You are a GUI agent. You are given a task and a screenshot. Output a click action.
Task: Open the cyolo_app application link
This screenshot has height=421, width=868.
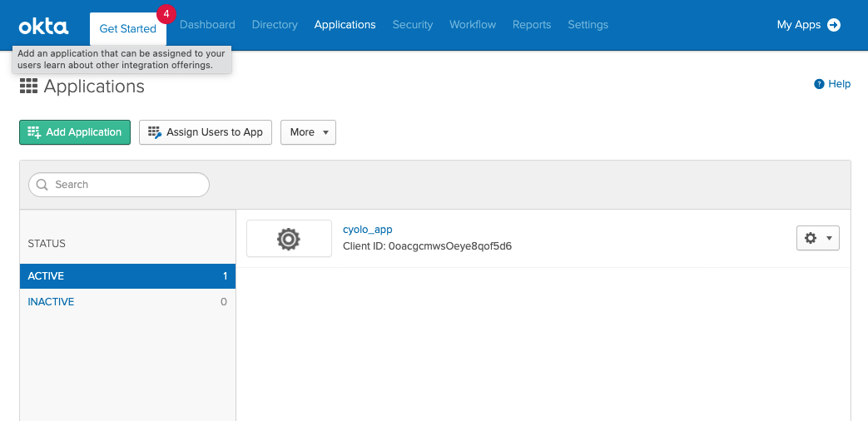pos(368,230)
